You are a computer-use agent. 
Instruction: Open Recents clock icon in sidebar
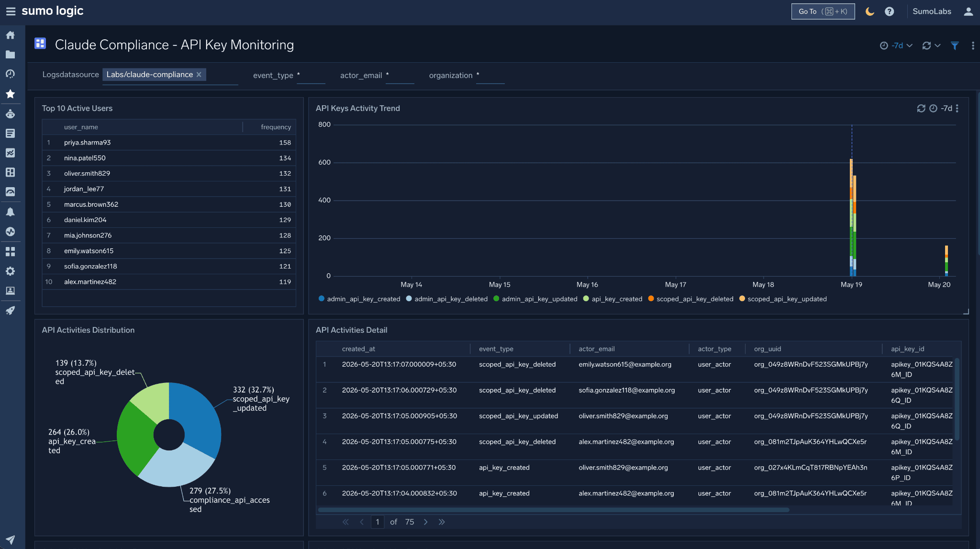click(x=10, y=74)
